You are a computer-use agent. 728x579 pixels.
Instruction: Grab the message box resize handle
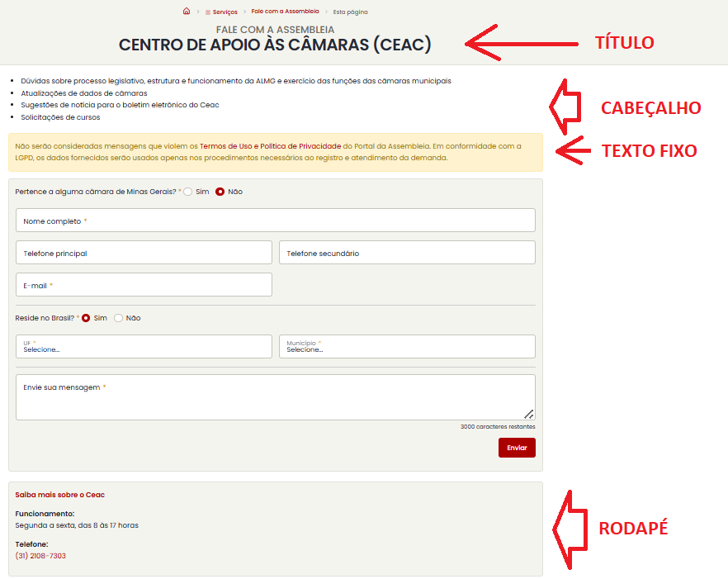(x=528, y=414)
